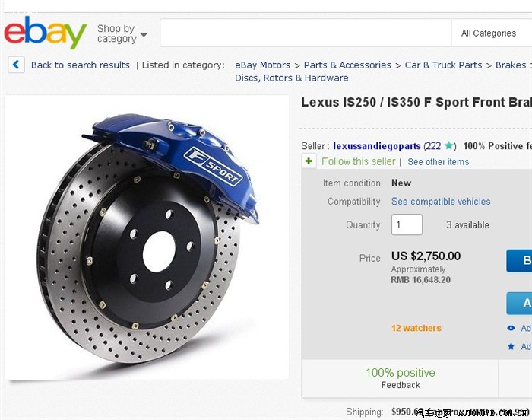Click the blue star collection icon
This screenshot has height=420, width=532.
pyautogui.click(x=511, y=346)
